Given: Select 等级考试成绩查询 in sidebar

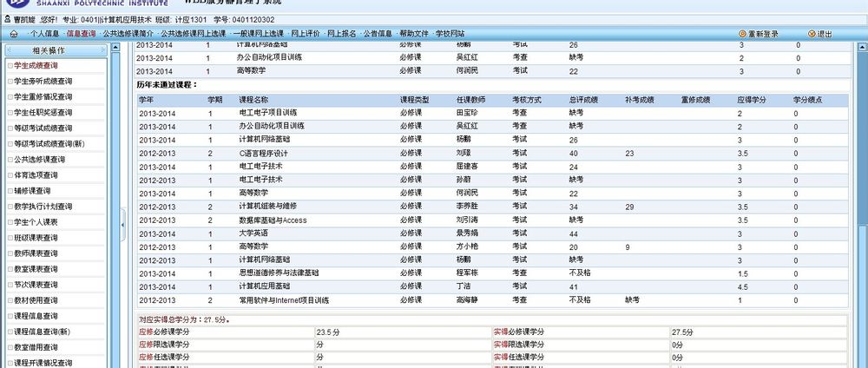Looking at the screenshot, I should 43,128.
